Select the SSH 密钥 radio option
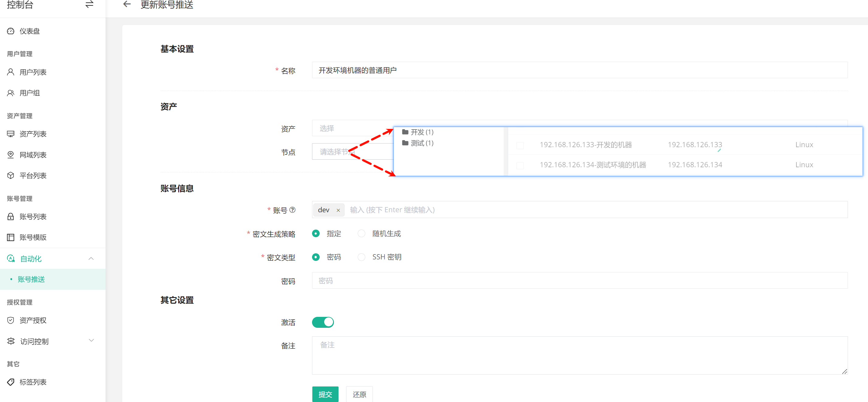 [361, 257]
